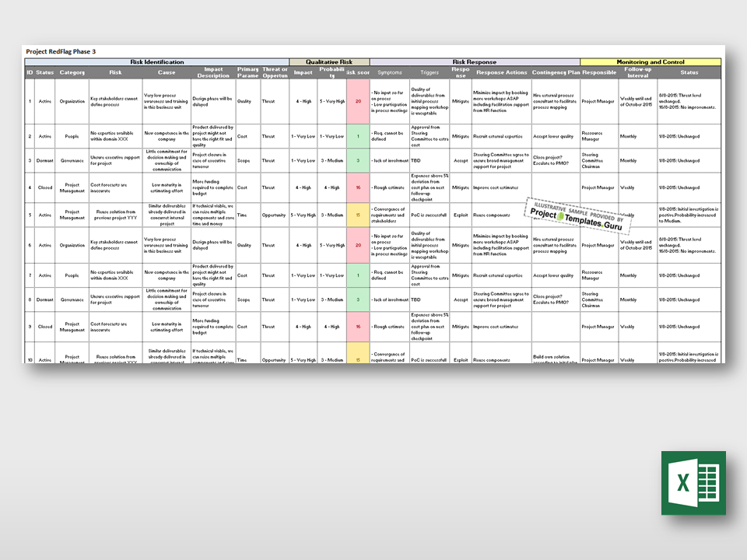Click the 'Rough estimate' symptom in row 4
747x560 pixels.
389,187
